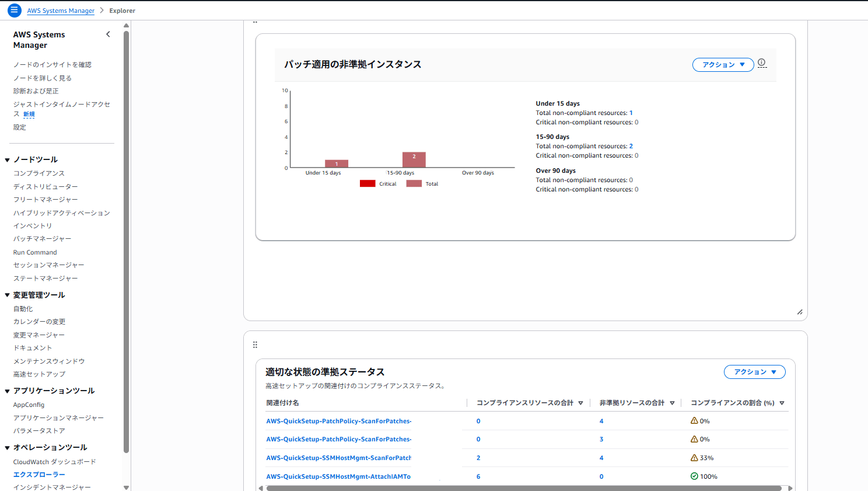The image size is (868, 491).
Task: Click the 15-90 days chart bar
Action: tap(414, 160)
